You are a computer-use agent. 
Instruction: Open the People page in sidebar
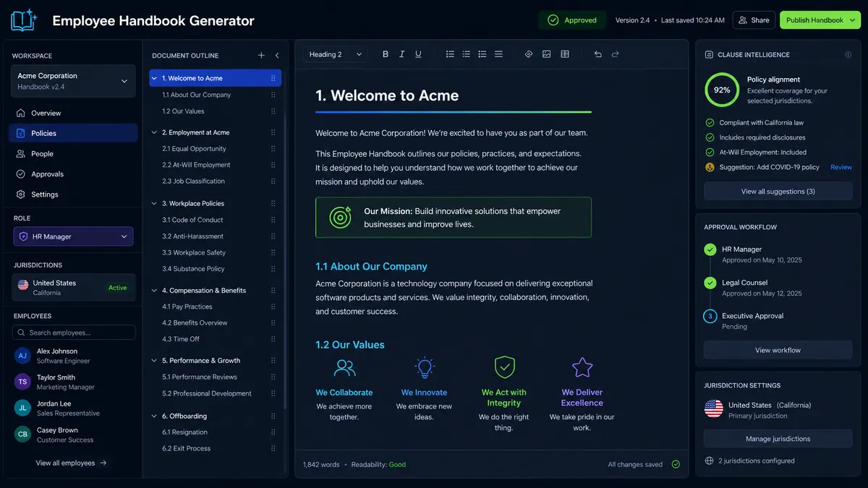click(x=73, y=154)
